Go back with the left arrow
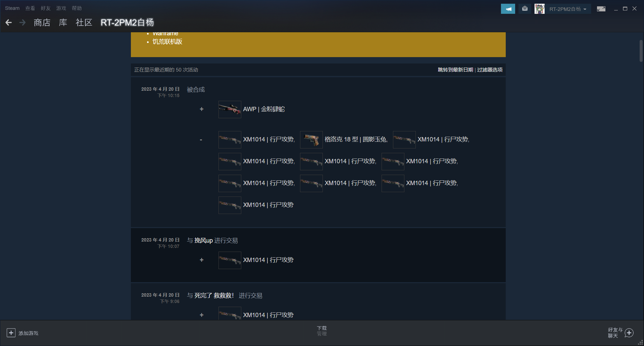Viewport: 644px width, 346px height. [x=9, y=23]
